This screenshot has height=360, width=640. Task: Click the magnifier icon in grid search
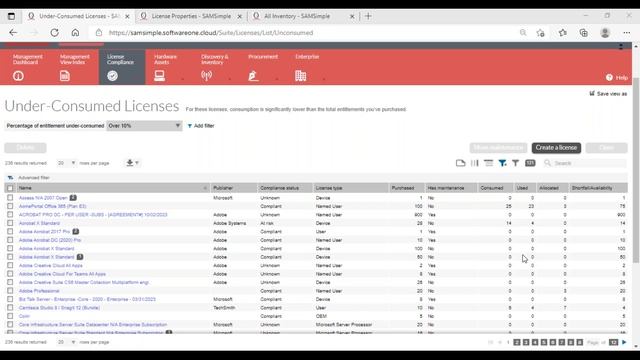point(547,163)
